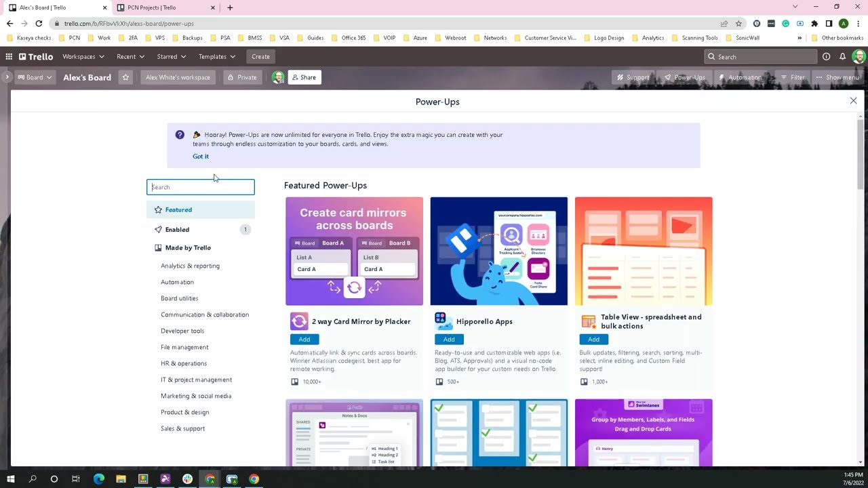
Task: Open the Board view switcher dropdown
Action: click(34, 77)
